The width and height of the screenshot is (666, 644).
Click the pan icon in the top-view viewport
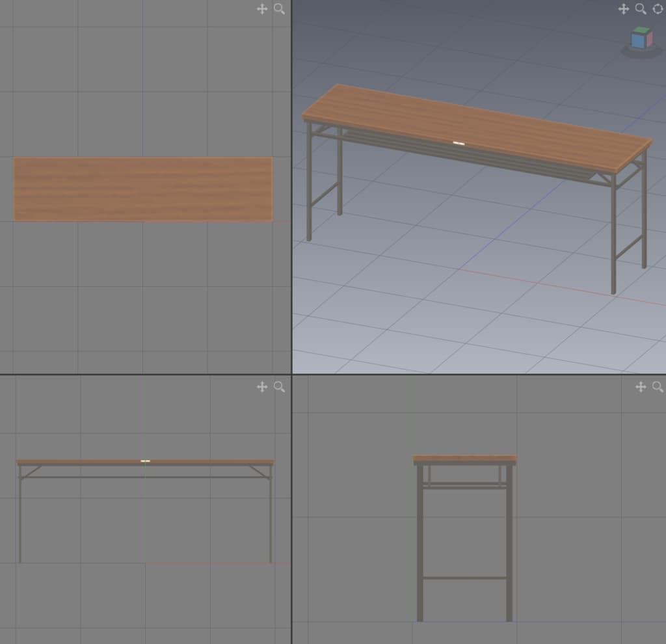(262, 9)
